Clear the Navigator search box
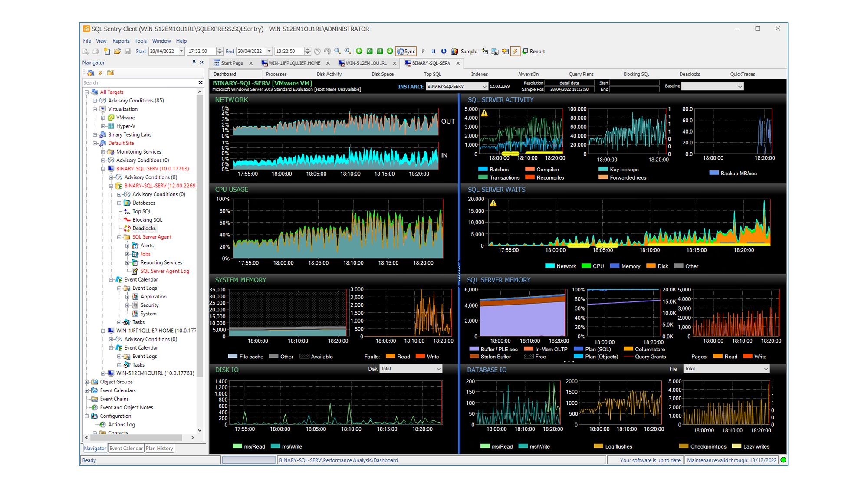868x488 pixels. 201,82
